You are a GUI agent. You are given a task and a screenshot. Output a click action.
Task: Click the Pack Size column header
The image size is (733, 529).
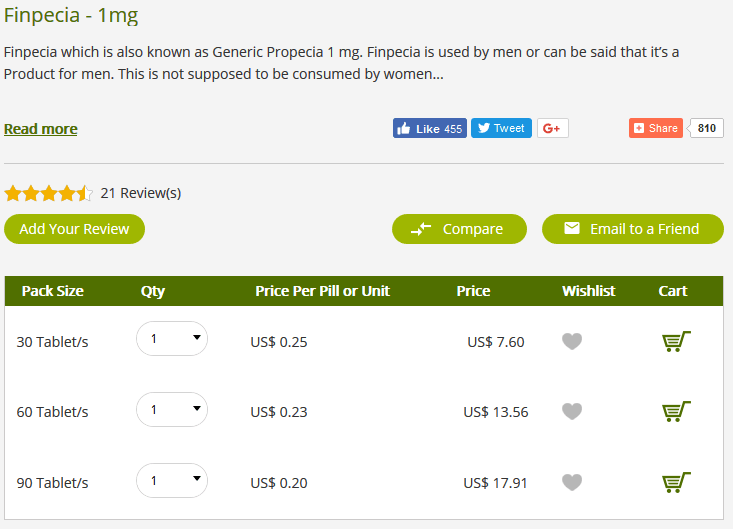53,291
